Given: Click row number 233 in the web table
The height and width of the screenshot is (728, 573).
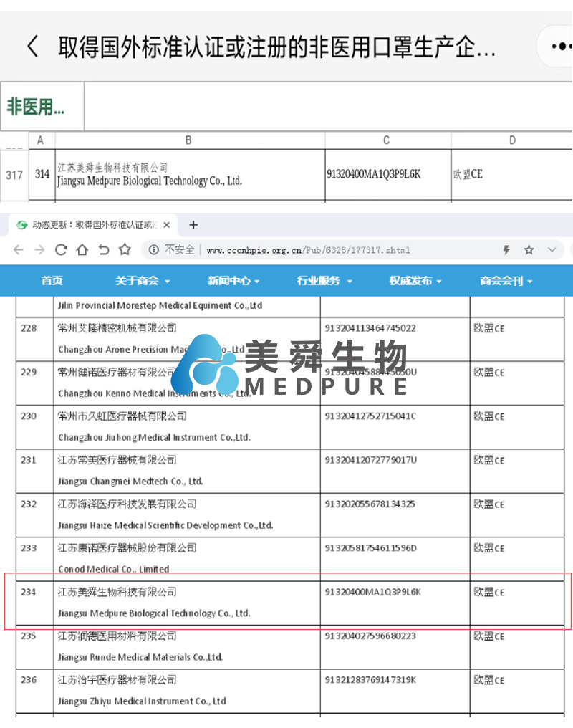Looking at the screenshot, I should tap(29, 548).
